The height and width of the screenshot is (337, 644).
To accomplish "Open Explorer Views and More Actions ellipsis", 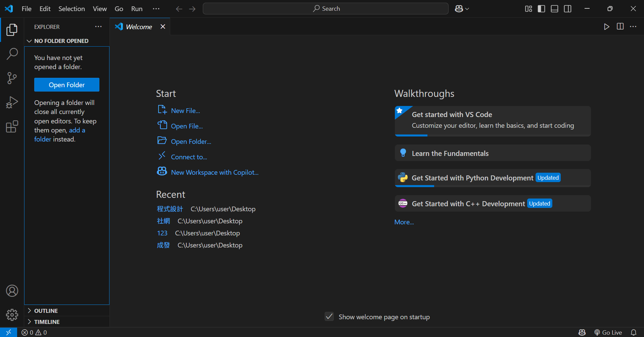I will (98, 26).
